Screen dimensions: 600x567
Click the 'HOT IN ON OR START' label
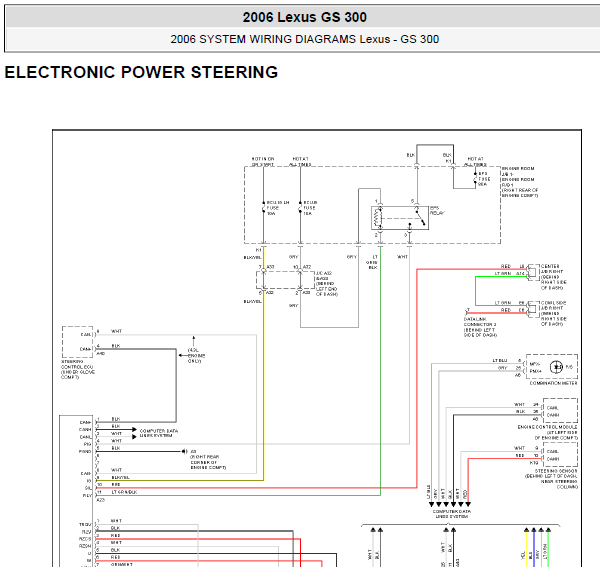click(x=263, y=161)
